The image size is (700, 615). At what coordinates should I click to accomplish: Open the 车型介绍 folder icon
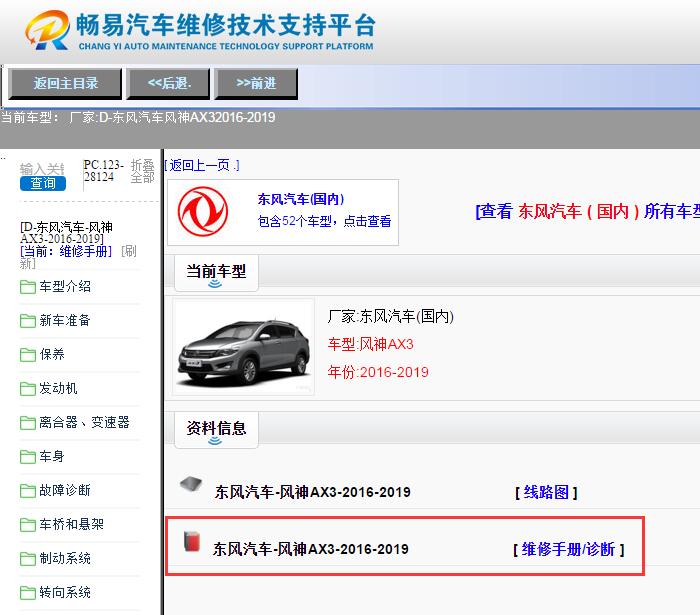pos(28,287)
